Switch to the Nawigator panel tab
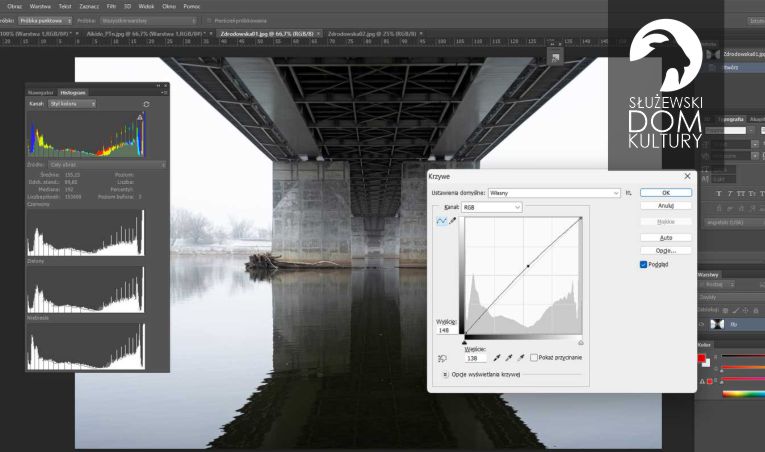The width and height of the screenshot is (765, 452). tap(41, 92)
